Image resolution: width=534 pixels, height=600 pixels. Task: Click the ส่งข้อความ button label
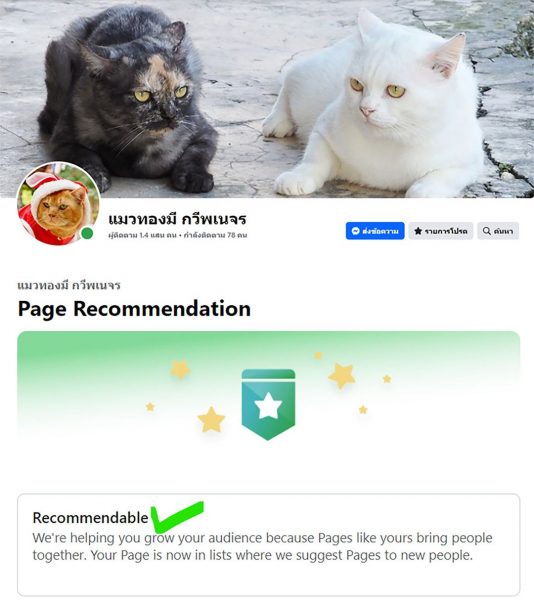(381, 231)
